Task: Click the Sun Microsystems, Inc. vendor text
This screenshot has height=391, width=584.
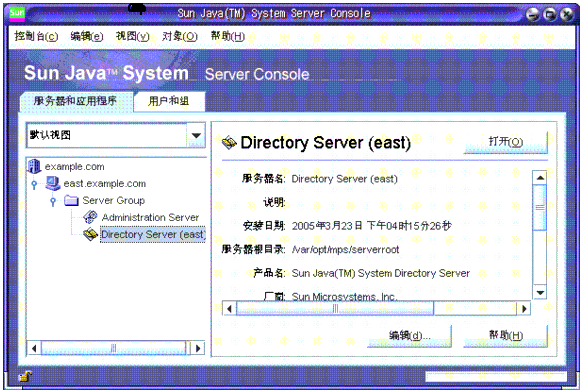Action: [x=345, y=297]
